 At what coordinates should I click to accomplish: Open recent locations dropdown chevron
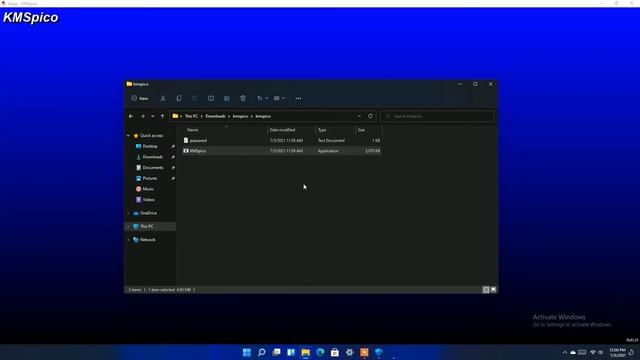click(153, 116)
